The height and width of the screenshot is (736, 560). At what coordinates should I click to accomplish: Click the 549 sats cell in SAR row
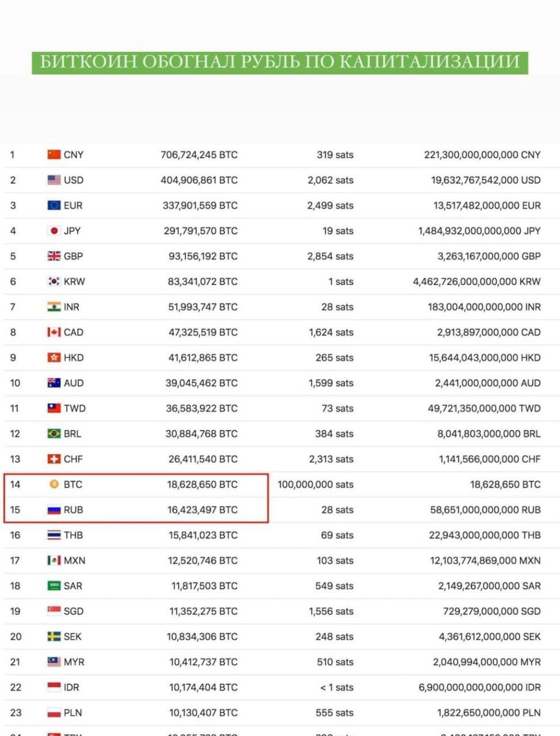point(335,585)
